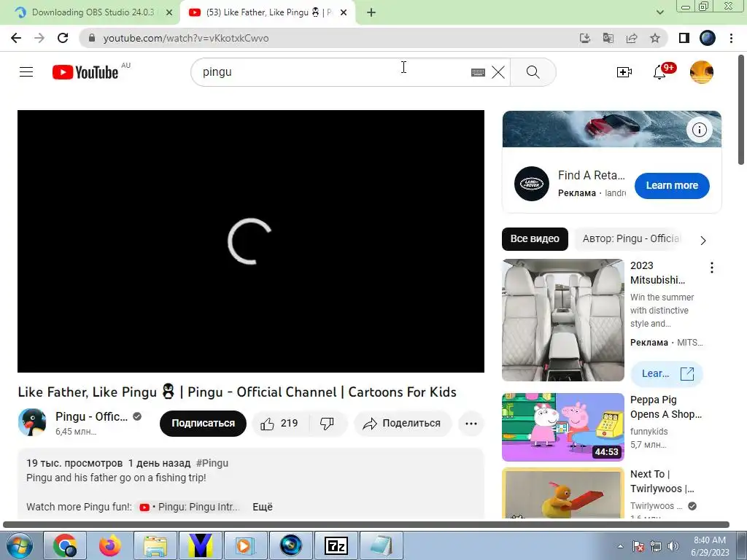Like the video with thumbs up
Image resolution: width=747 pixels, height=560 pixels.
[280, 424]
